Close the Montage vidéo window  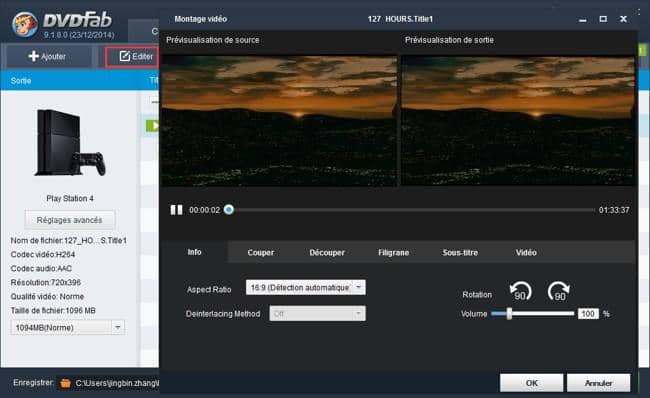pyautogui.click(x=623, y=19)
